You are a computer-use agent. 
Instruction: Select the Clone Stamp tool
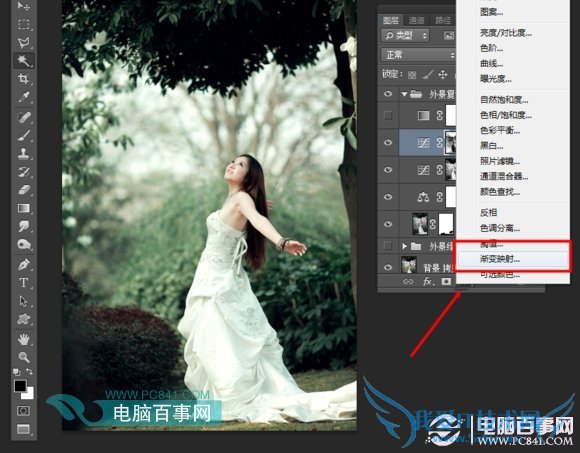click(24, 153)
